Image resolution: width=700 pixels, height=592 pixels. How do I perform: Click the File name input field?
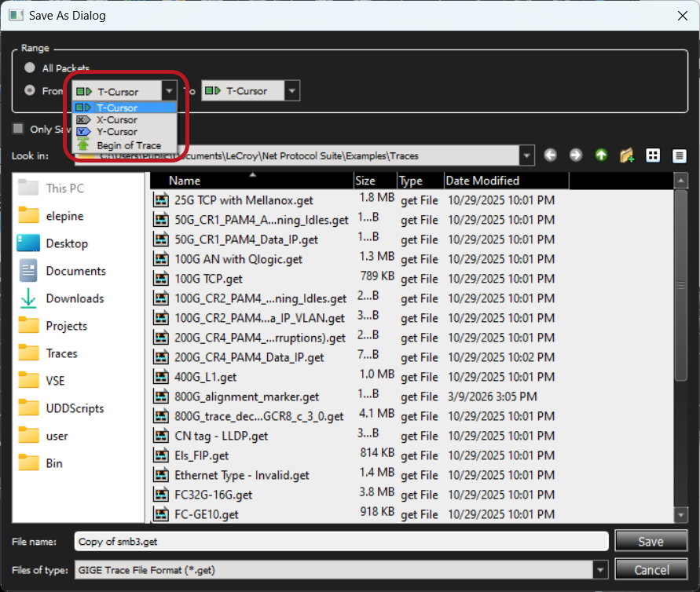coord(341,541)
